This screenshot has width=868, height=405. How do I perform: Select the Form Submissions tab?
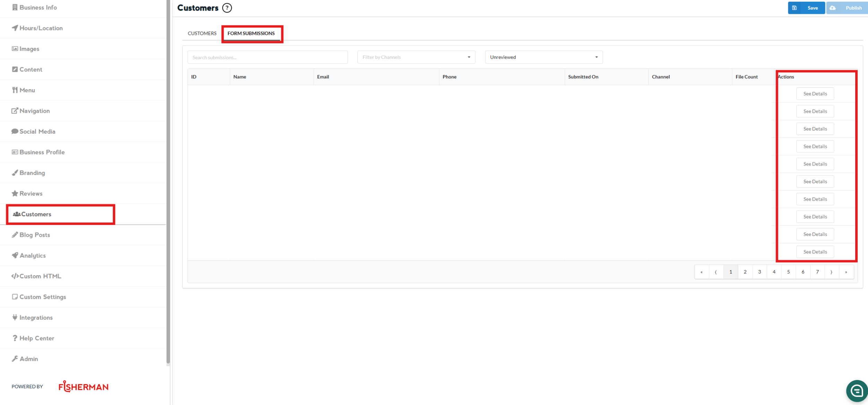click(x=251, y=33)
